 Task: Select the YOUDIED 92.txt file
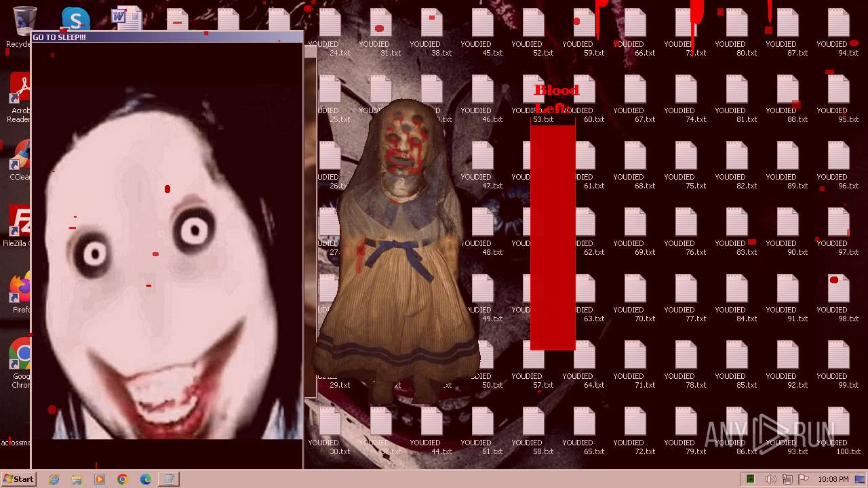787,365
